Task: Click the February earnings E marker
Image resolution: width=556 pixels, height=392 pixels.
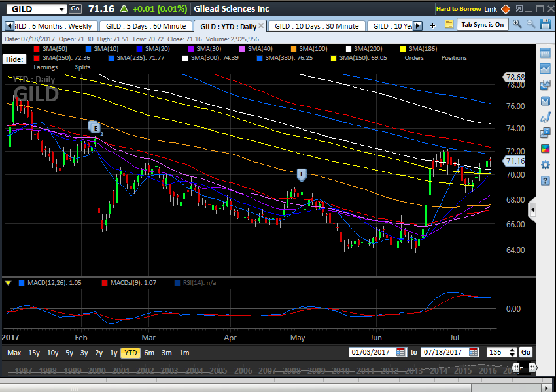Action: click(x=95, y=128)
